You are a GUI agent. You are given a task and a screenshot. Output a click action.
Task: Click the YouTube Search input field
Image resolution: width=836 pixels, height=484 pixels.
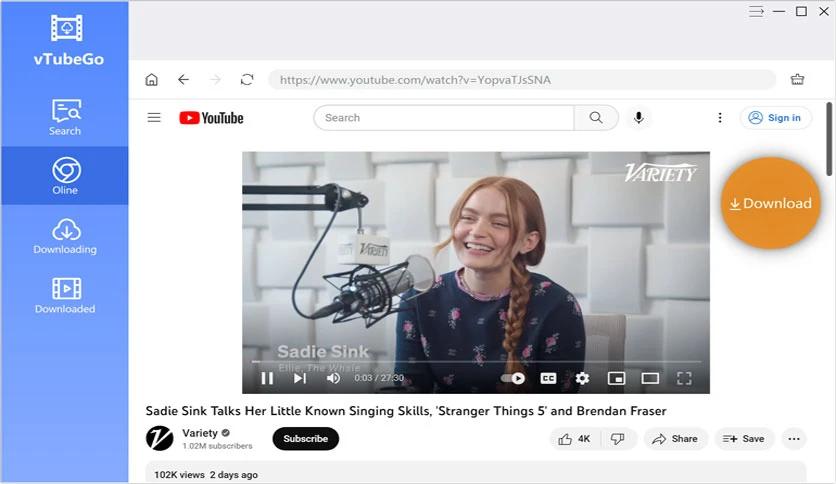coord(444,118)
